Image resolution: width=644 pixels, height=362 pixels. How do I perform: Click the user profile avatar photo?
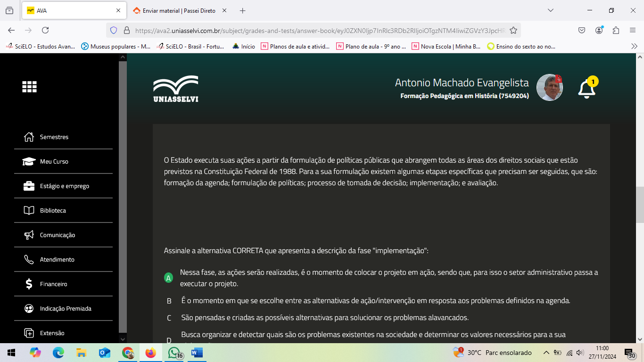point(549,87)
